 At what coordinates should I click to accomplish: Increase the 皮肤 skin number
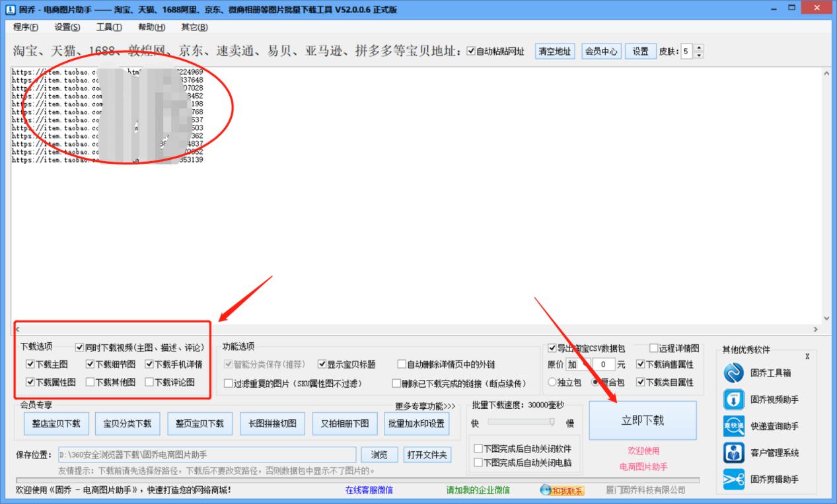tap(699, 48)
